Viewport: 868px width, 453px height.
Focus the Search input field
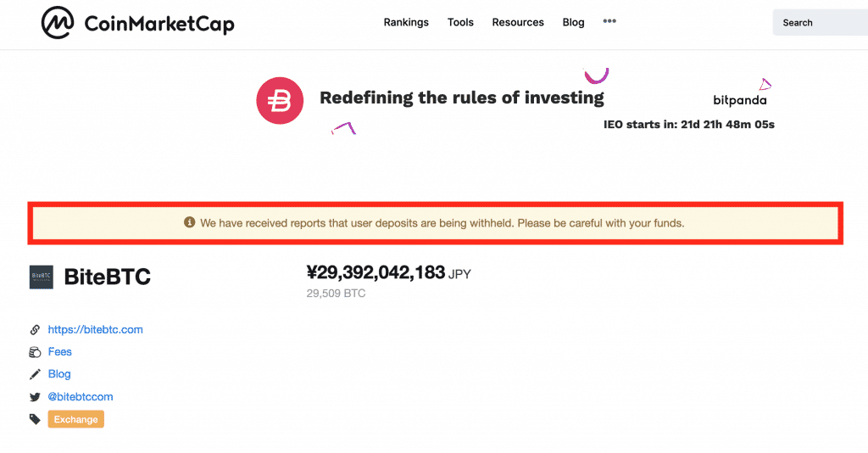[821, 23]
